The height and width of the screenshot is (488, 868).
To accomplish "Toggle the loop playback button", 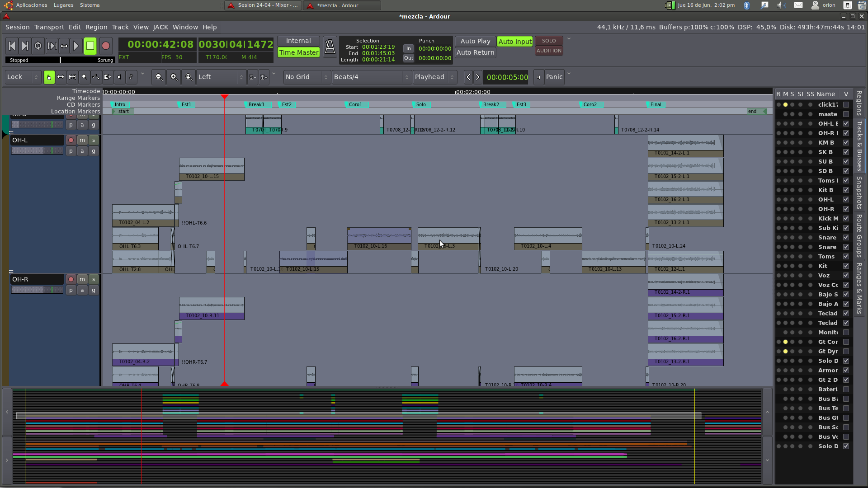I will (38, 46).
